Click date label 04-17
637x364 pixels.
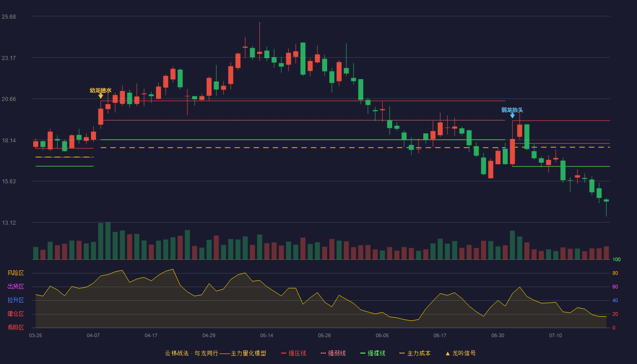[151, 335]
